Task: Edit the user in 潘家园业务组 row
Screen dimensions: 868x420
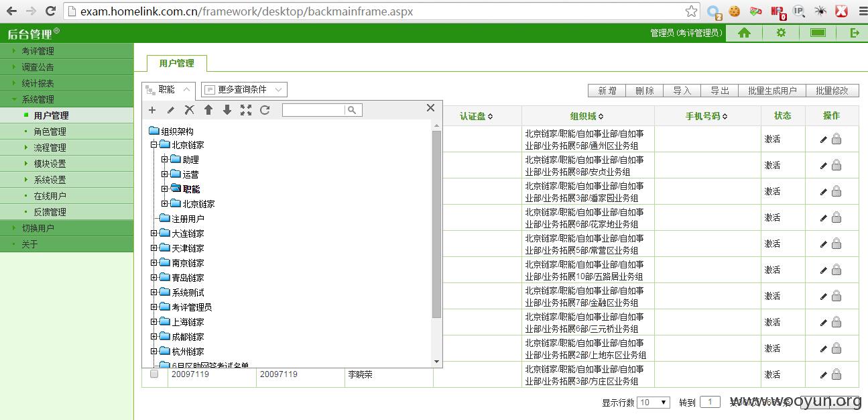Action: coord(824,191)
